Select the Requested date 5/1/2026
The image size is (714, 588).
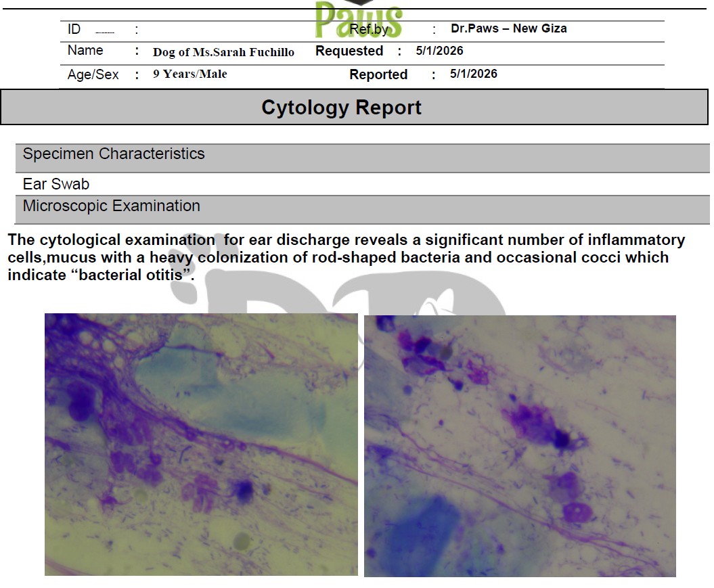439,51
